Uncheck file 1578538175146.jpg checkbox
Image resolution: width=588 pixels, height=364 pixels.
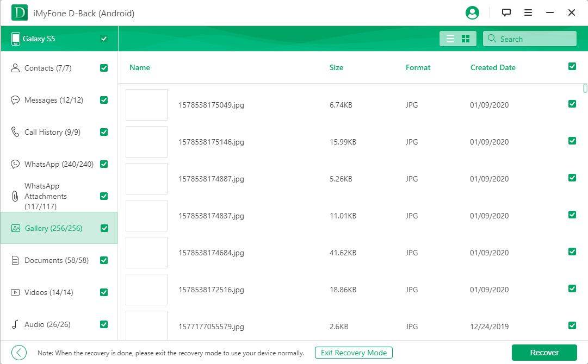tap(572, 141)
